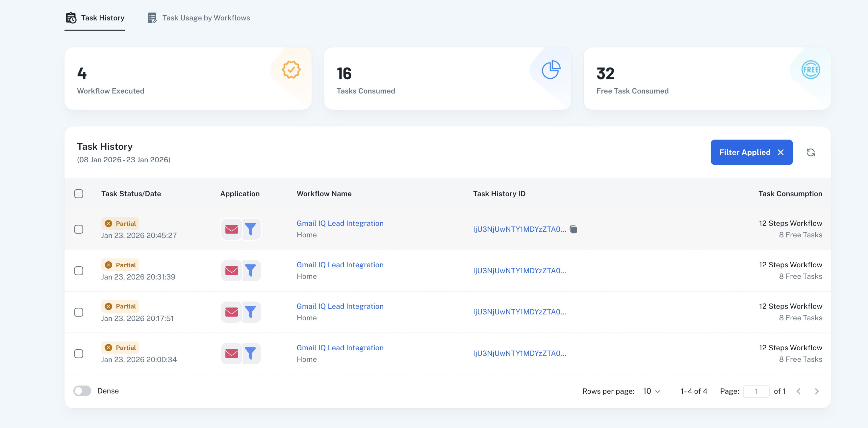Open the Rows per page dropdown

pyautogui.click(x=651, y=391)
